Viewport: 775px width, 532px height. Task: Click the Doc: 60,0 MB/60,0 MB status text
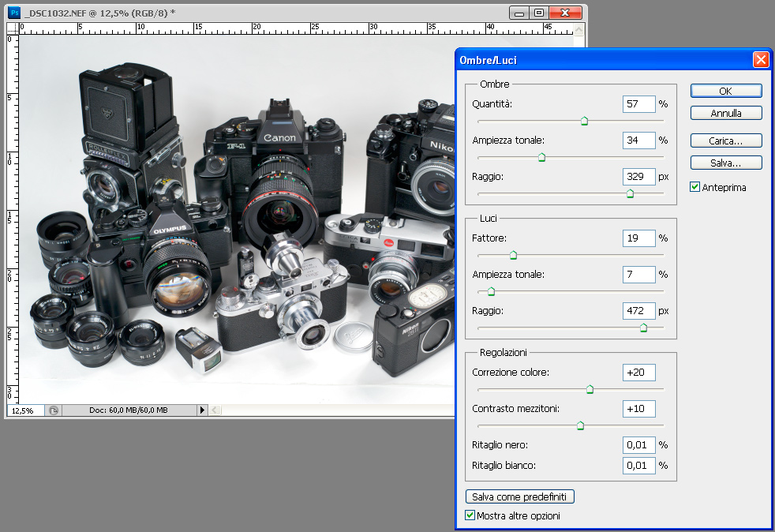[129, 410]
